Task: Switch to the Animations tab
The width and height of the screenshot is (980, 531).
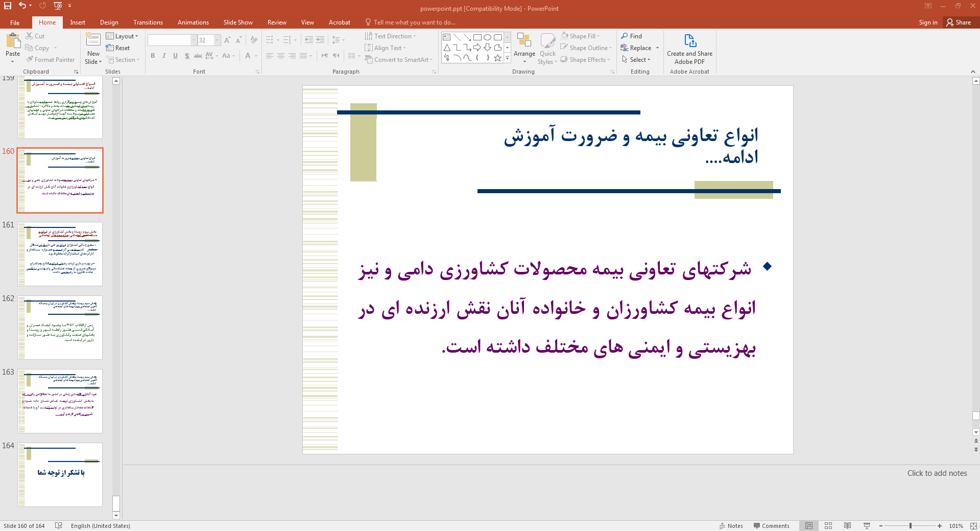Action: point(193,22)
